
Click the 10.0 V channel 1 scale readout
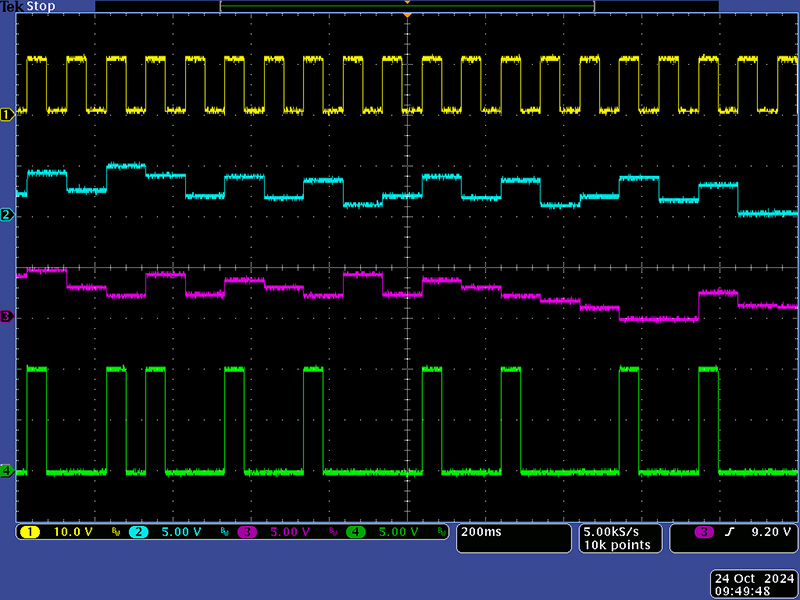tap(73, 532)
